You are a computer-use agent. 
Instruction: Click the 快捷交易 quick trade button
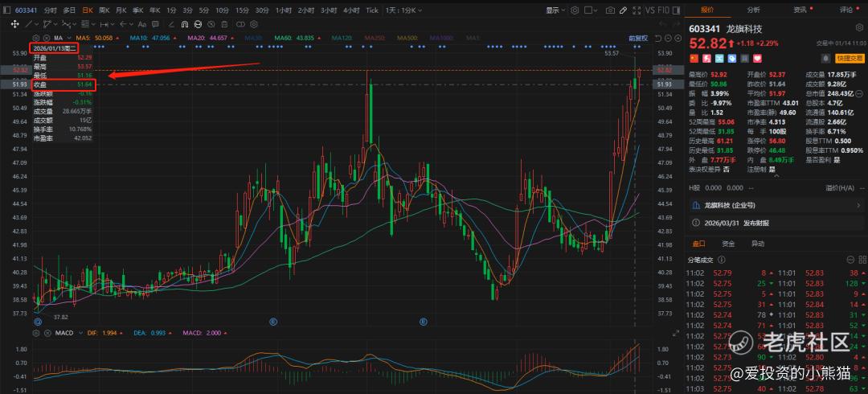(850, 58)
